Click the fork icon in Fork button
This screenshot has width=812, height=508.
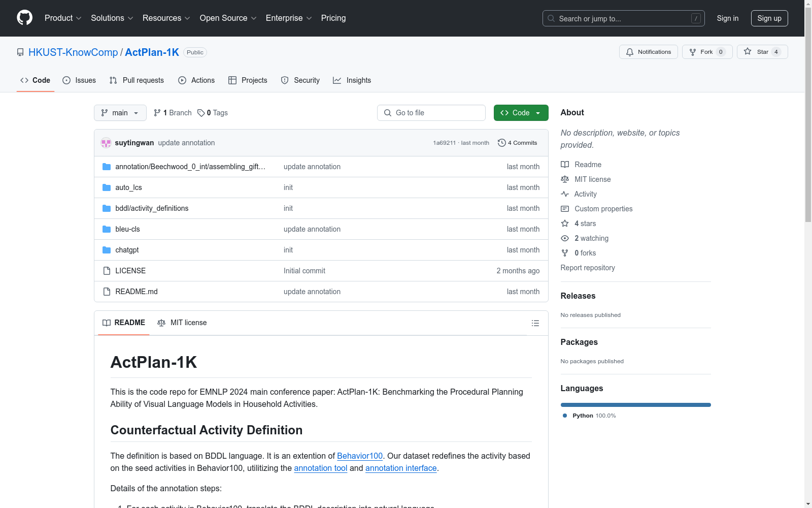click(693, 52)
